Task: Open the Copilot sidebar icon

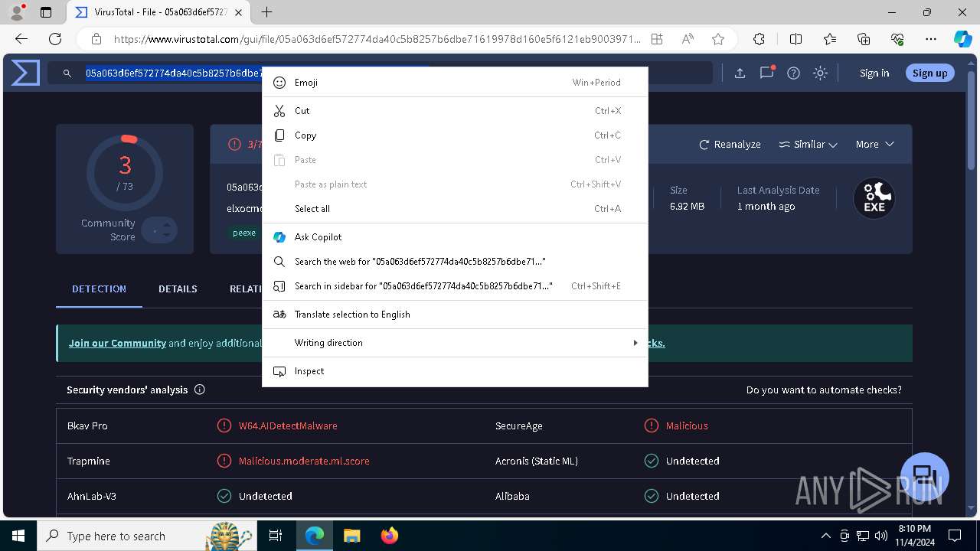Action: [962, 39]
